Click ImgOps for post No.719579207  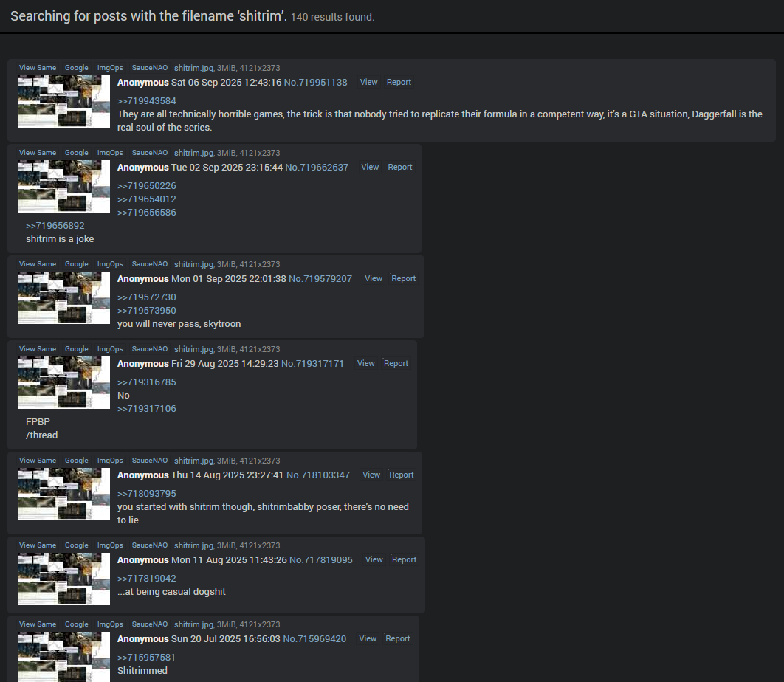[x=110, y=264]
